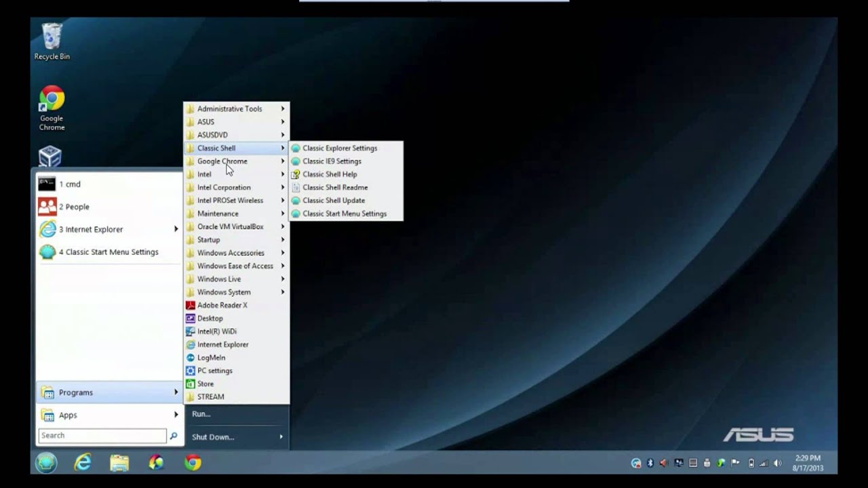Image resolution: width=868 pixels, height=488 pixels.
Task: Open the Store entry in Programs
Action: pos(237,384)
